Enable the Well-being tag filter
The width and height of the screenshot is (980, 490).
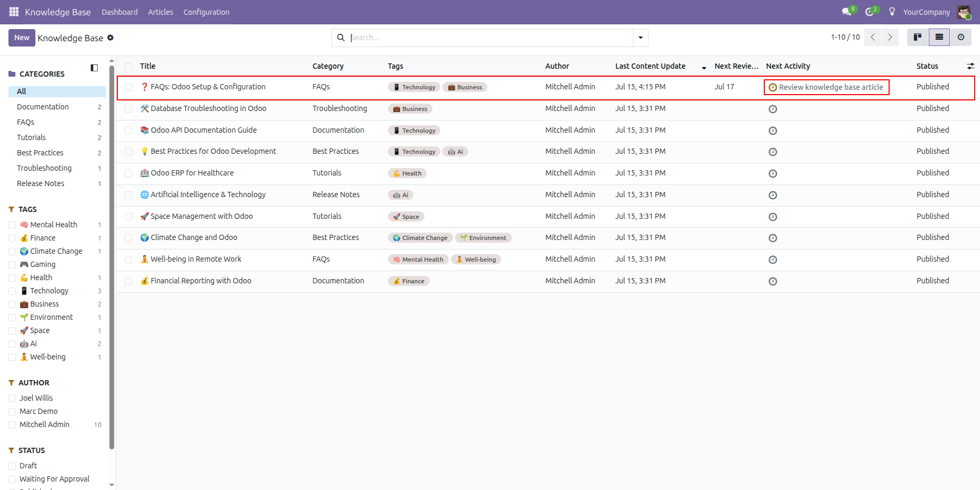click(12, 357)
